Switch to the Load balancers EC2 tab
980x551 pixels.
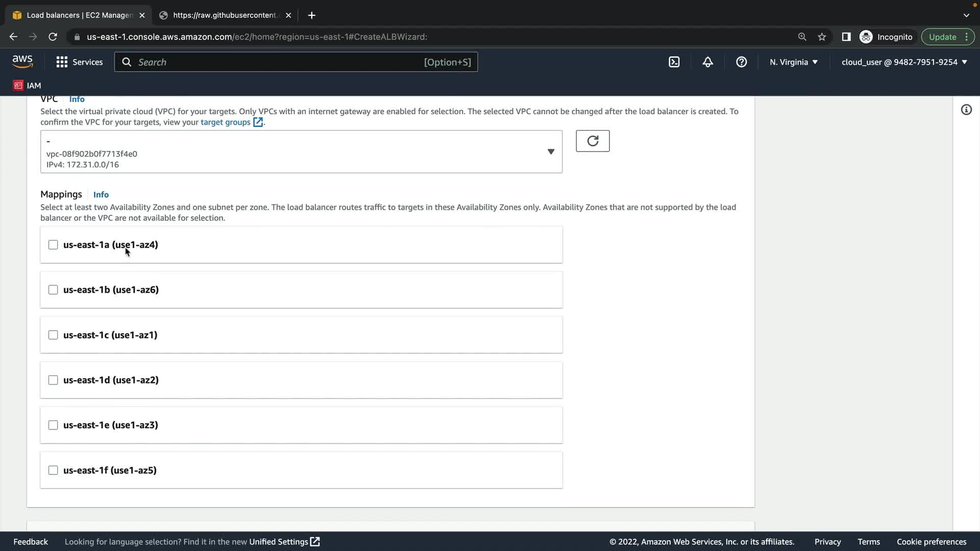[x=79, y=15]
